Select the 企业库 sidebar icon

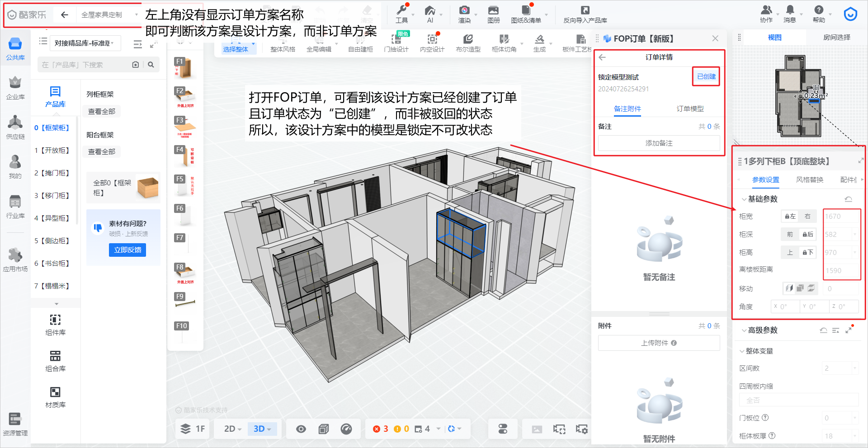pos(15,83)
